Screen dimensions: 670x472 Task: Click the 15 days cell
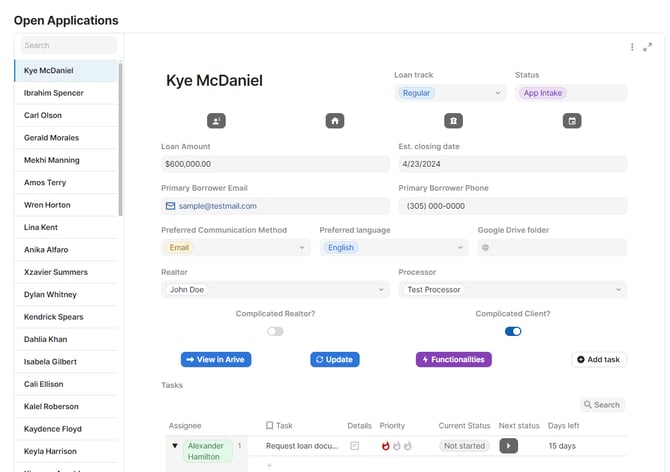point(562,446)
